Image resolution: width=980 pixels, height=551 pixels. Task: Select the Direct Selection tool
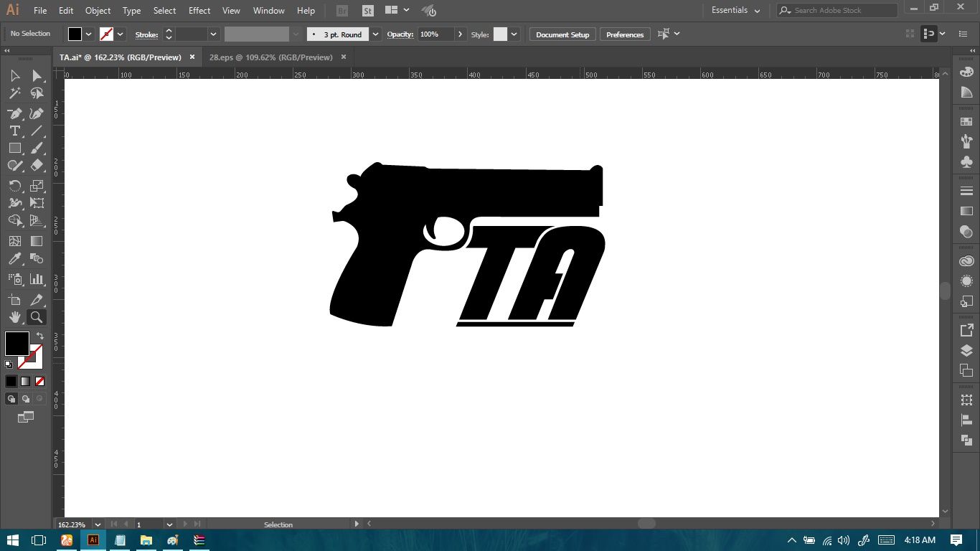37,75
